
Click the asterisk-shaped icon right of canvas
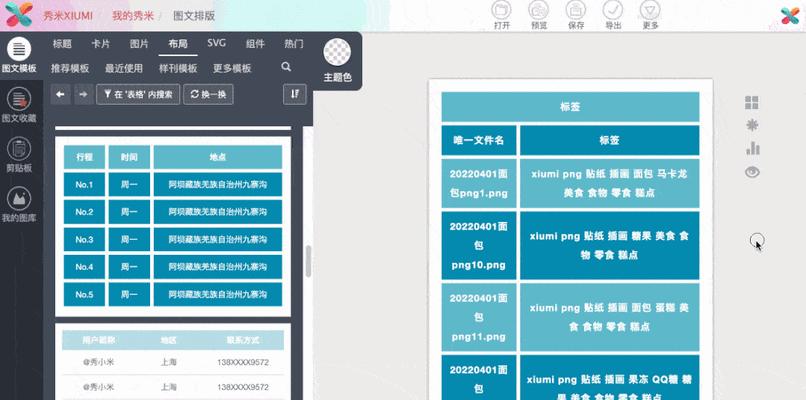point(752,125)
